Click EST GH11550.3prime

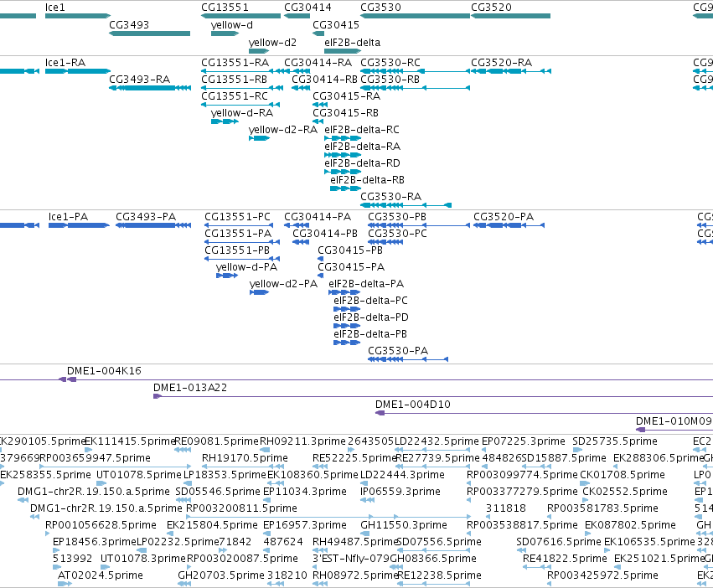tap(404, 525)
